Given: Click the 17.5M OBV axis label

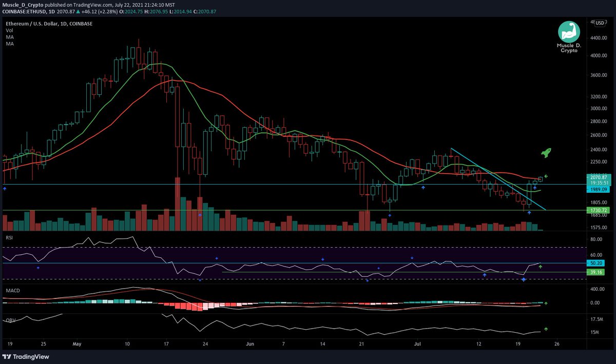Looking at the screenshot, I should (596, 319).
